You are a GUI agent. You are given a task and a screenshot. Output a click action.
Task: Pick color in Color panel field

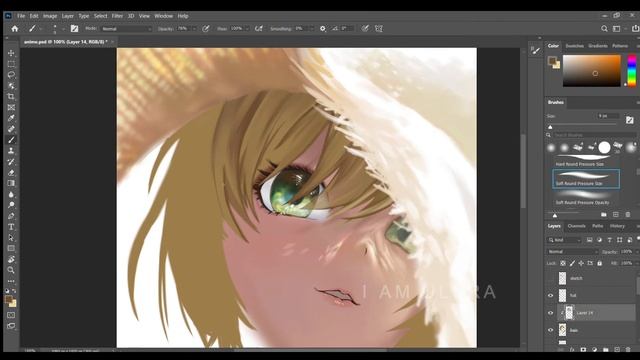(x=591, y=71)
